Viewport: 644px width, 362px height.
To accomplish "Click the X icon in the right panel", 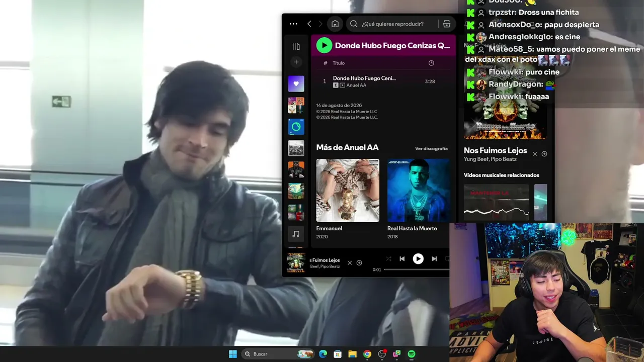I will coord(535,154).
